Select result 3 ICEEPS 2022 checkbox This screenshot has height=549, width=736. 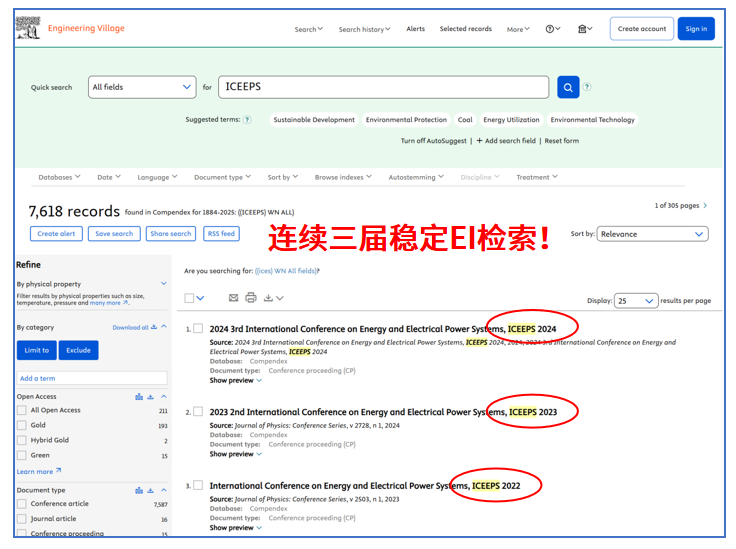(x=198, y=485)
